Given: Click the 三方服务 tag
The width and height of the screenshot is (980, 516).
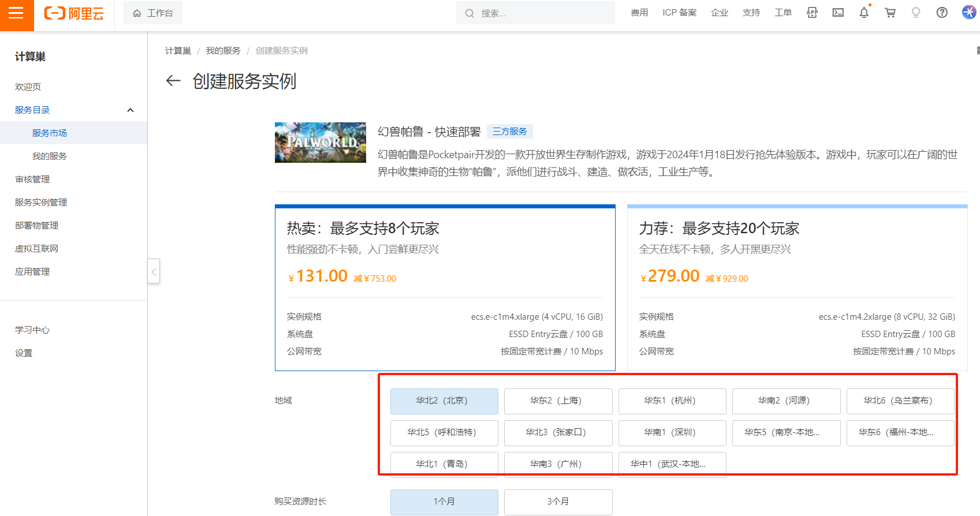Looking at the screenshot, I should point(509,132).
